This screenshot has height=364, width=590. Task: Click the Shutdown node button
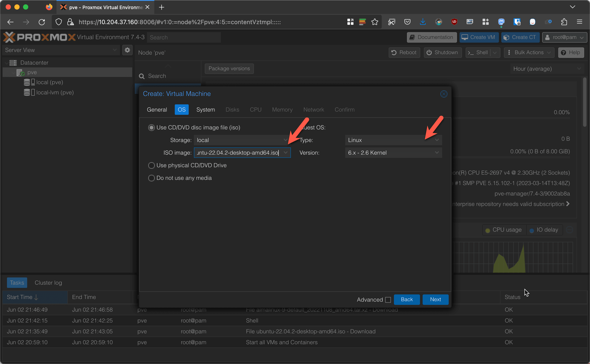(x=443, y=52)
